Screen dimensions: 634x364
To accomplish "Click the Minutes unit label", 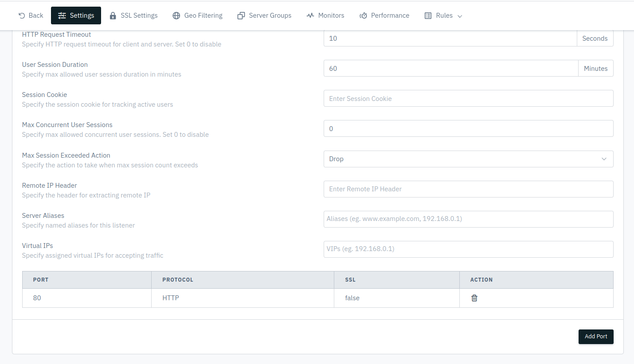I will pos(596,69).
